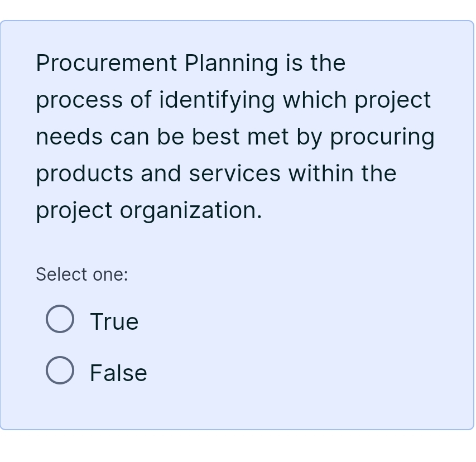Click the False label text
The height and width of the screenshot is (462, 476).
pyautogui.click(x=118, y=372)
